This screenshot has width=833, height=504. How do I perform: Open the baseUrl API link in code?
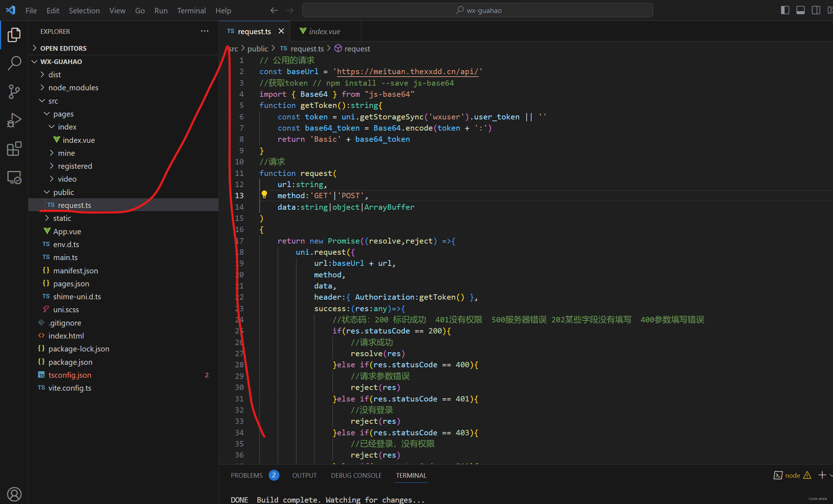tap(408, 72)
